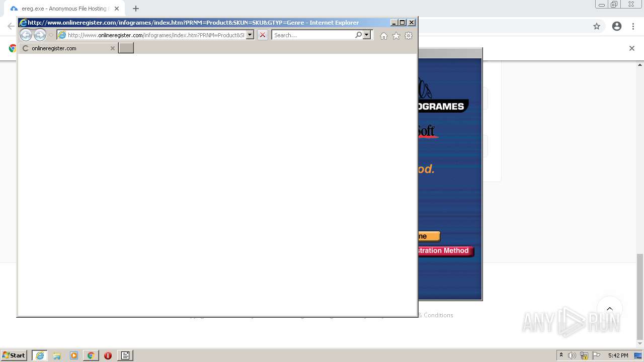The height and width of the screenshot is (362, 644).
Task: Open Internet Explorer taskbar icon
Action: [x=40, y=355]
